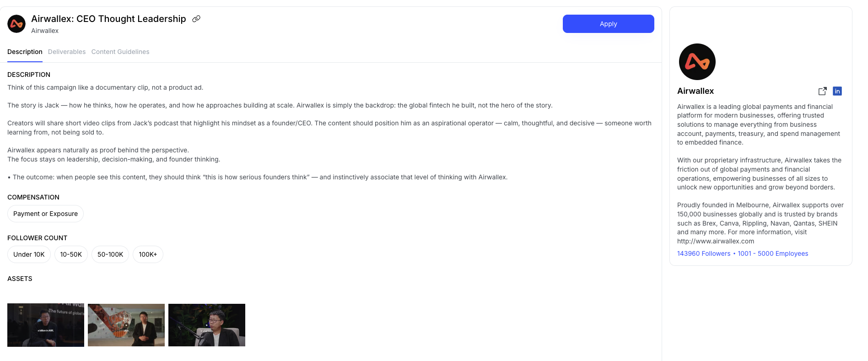The height and width of the screenshot is (361, 868).
Task: Click the 1001 - 5000 Employees link
Action: [773, 253]
